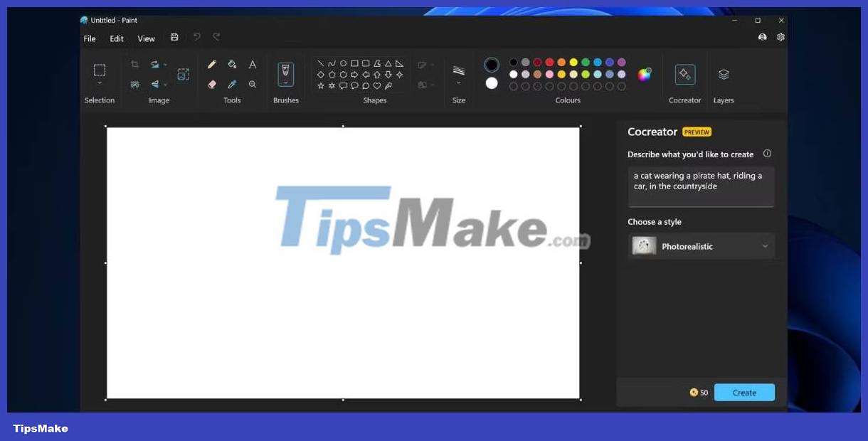The image size is (868, 441).
Task: Activate the Brushes tool
Action: point(286,73)
